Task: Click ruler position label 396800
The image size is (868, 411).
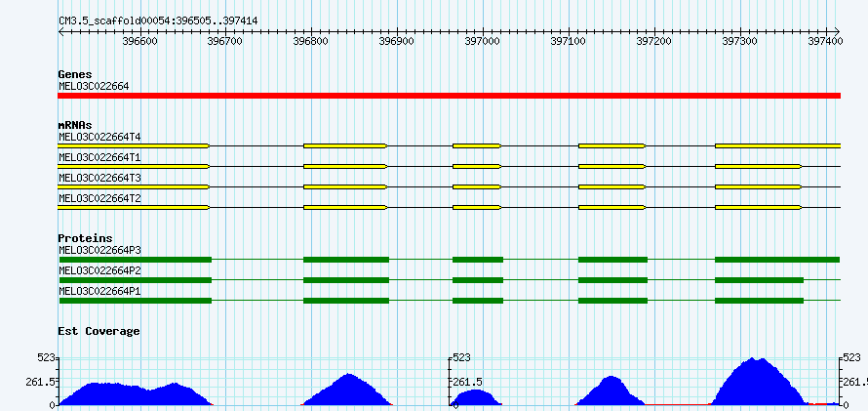Action: (x=311, y=42)
